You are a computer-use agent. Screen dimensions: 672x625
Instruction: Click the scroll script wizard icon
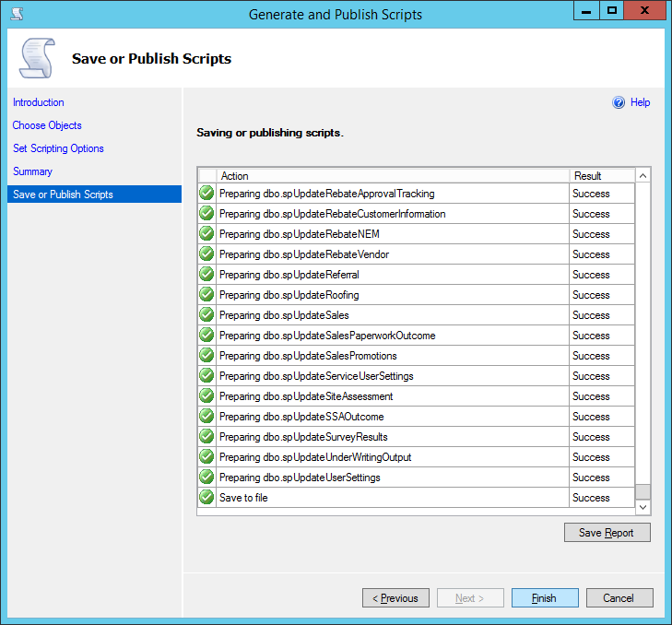point(36,59)
